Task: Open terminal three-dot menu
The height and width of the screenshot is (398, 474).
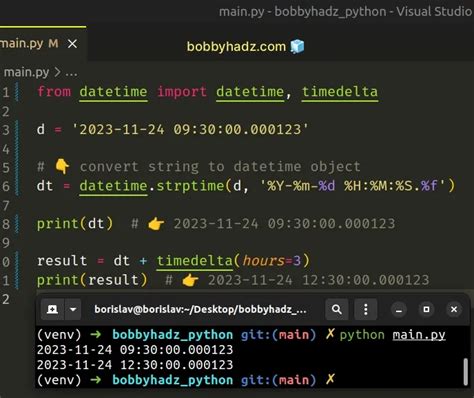Action: point(366,309)
